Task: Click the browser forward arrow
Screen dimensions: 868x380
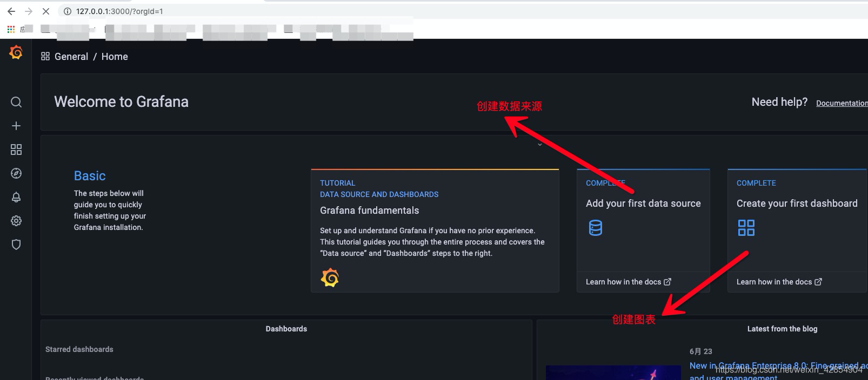Action: pos(29,11)
